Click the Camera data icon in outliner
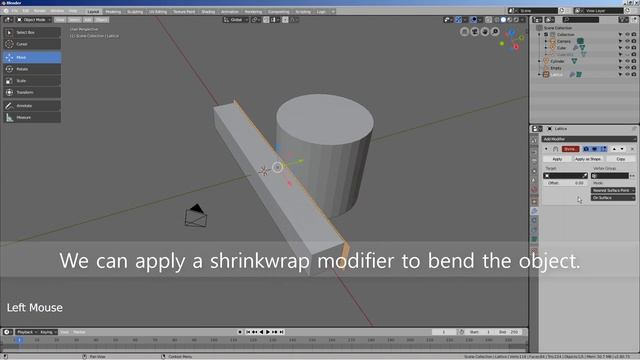This screenshot has width=640, height=360. (580, 41)
